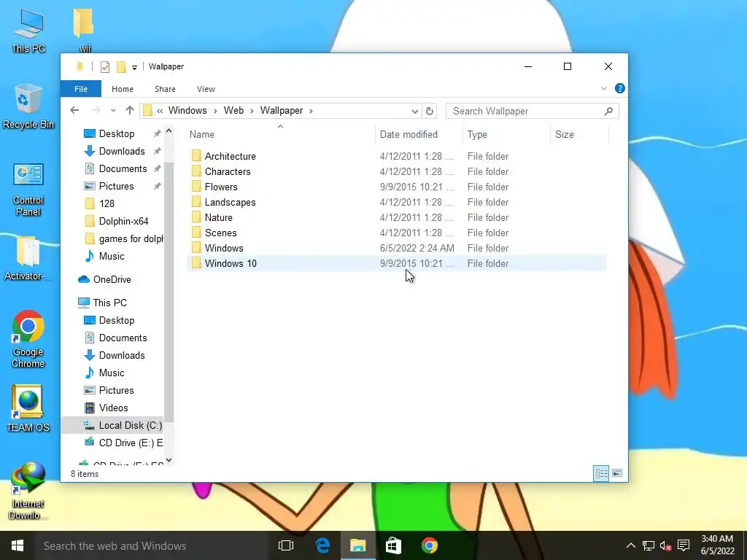Click Windows in the address breadcrumb

187,111
